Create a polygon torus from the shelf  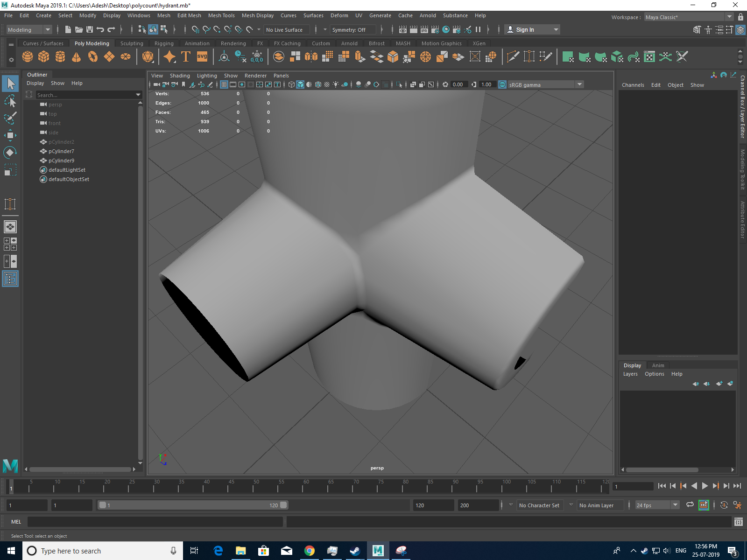pyautogui.click(x=93, y=57)
